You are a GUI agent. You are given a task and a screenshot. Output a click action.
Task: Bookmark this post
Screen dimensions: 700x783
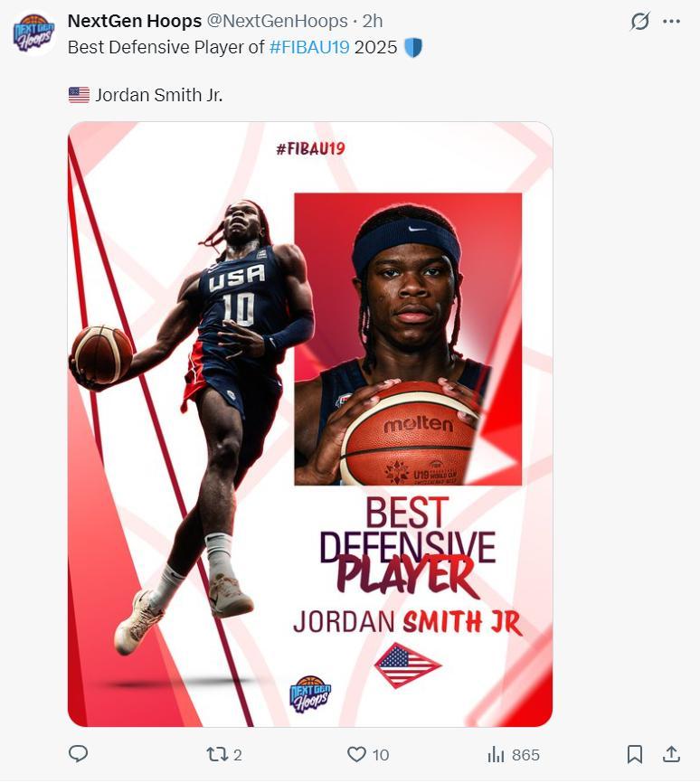[x=635, y=754]
